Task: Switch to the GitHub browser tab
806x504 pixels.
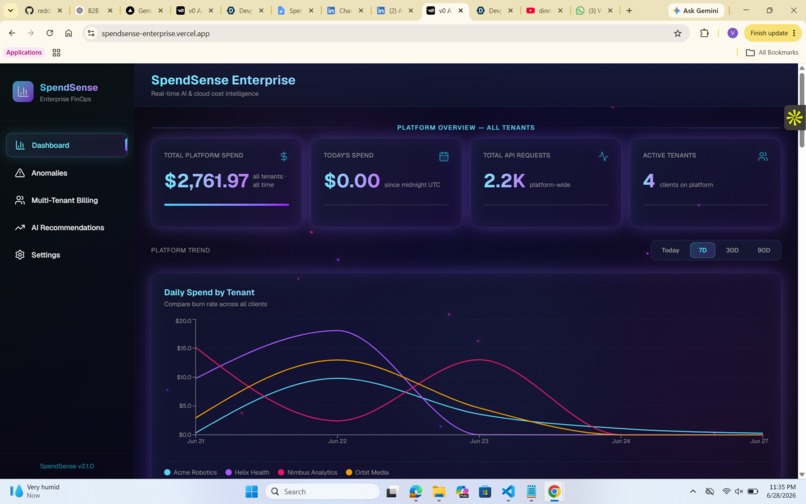Action: [44, 10]
